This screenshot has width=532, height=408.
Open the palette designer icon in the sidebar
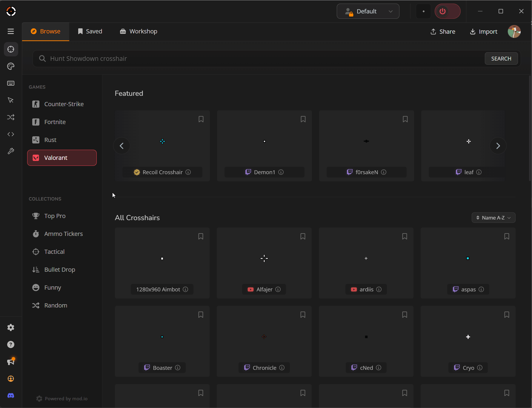point(11,66)
